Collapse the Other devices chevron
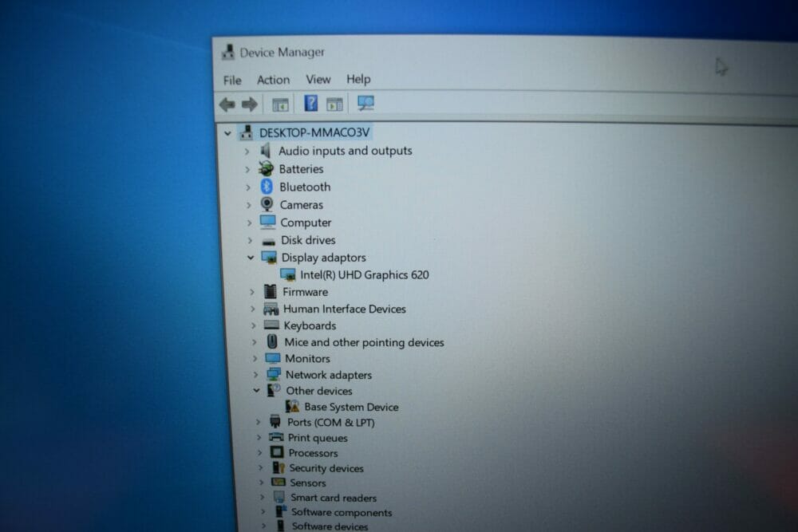 coord(256,391)
